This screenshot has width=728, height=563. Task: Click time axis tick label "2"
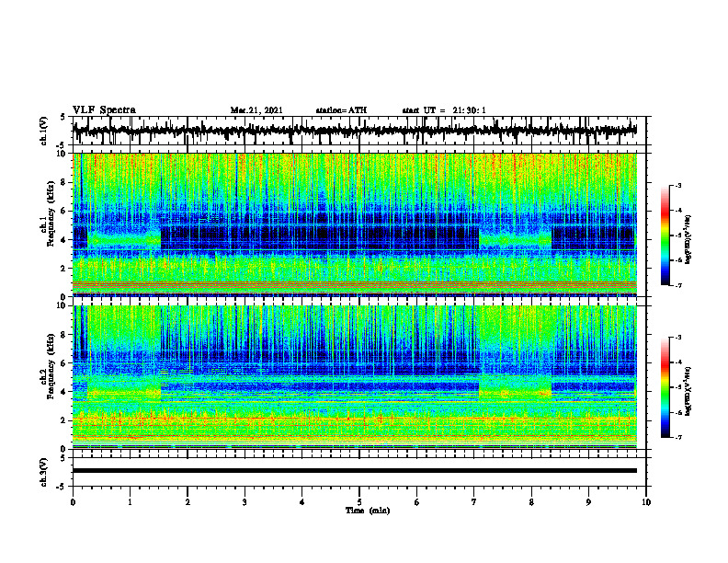click(188, 502)
